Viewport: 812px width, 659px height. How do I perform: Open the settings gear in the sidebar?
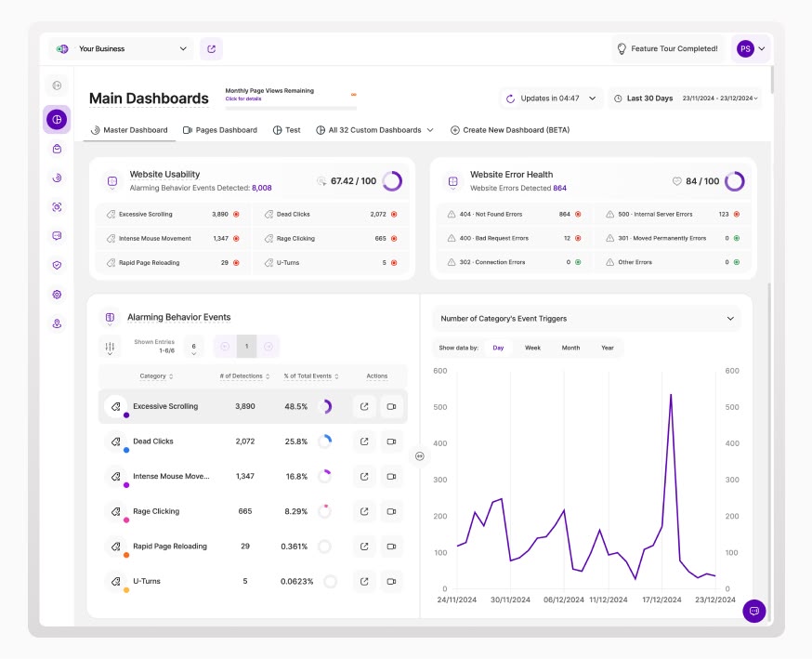(x=57, y=295)
